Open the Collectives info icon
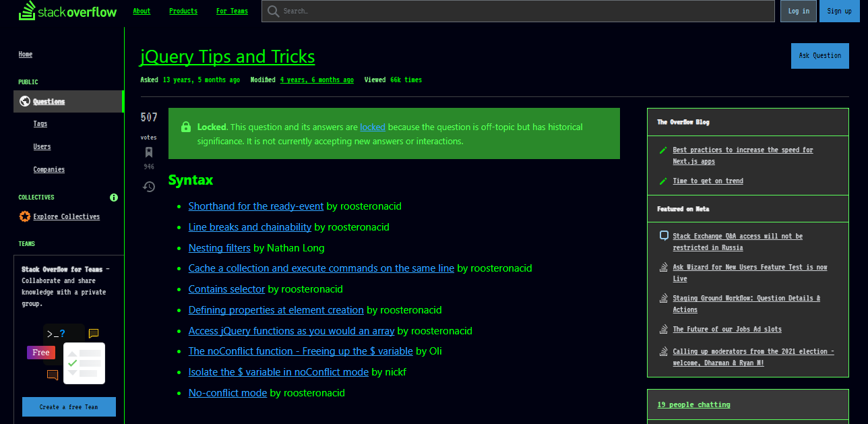This screenshot has height=424, width=868. 114,198
